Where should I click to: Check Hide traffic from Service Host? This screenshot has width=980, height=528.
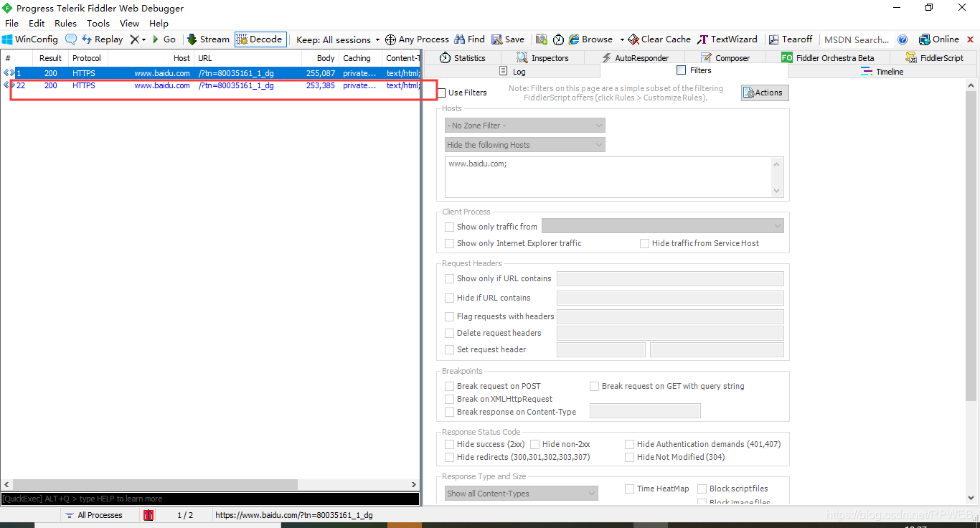[x=644, y=243]
